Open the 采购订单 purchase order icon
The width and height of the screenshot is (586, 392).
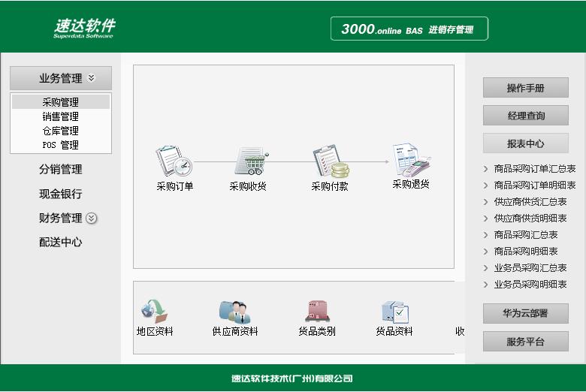point(174,161)
